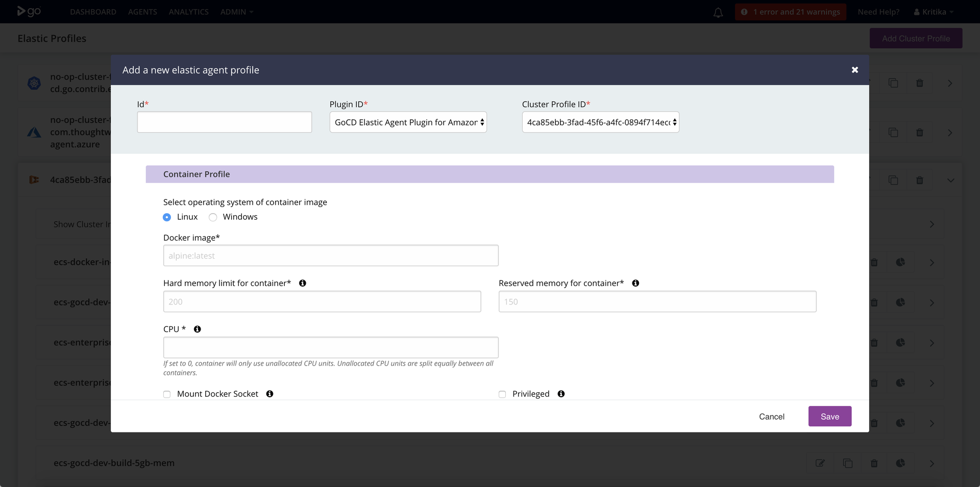Cancel the new profile dialog

tap(772, 417)
